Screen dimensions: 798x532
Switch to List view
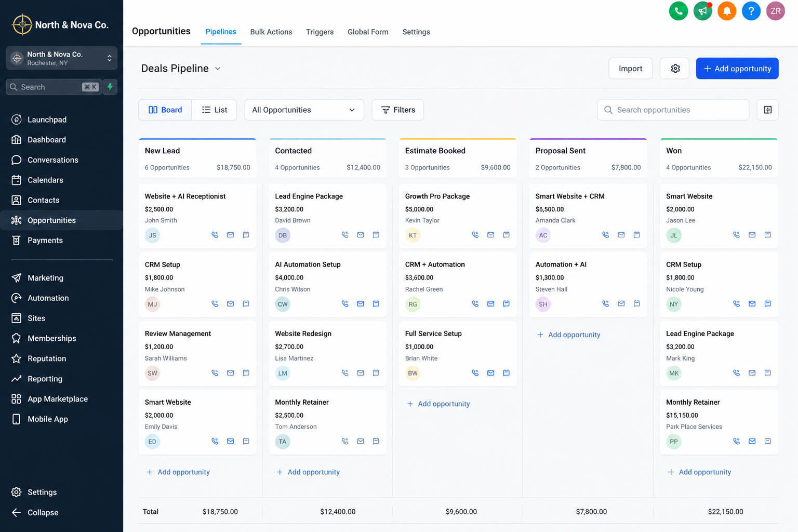coord(215,110)
